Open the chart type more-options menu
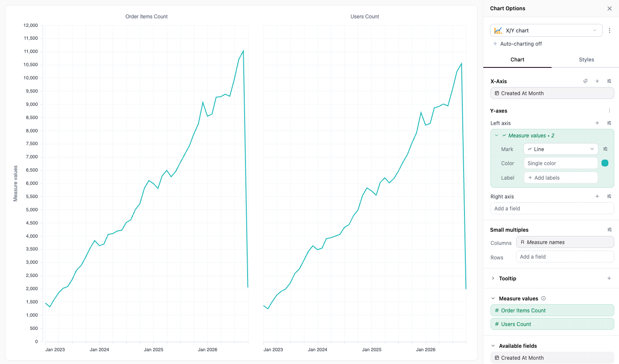This screenshot has width=619, height=364. coord(610,30)
